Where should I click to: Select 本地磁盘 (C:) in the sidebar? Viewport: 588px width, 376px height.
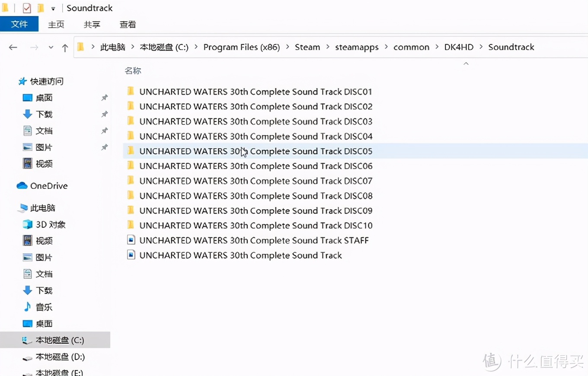pyautogui.click(x=55, y=340)
